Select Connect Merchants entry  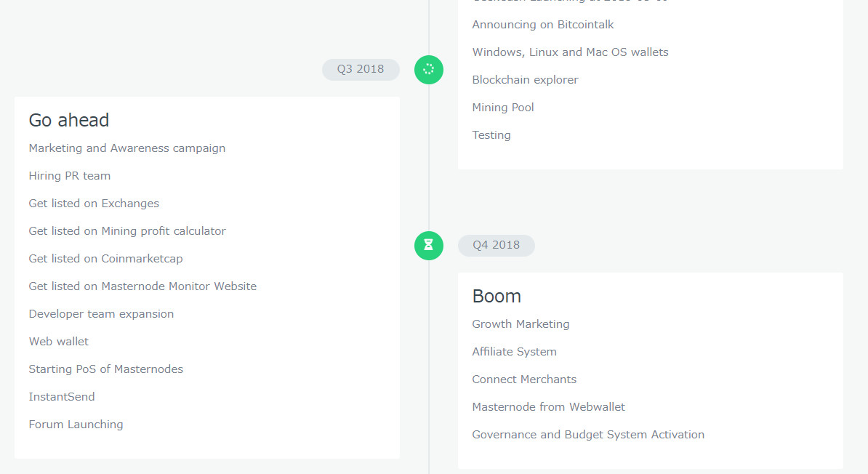524,379
